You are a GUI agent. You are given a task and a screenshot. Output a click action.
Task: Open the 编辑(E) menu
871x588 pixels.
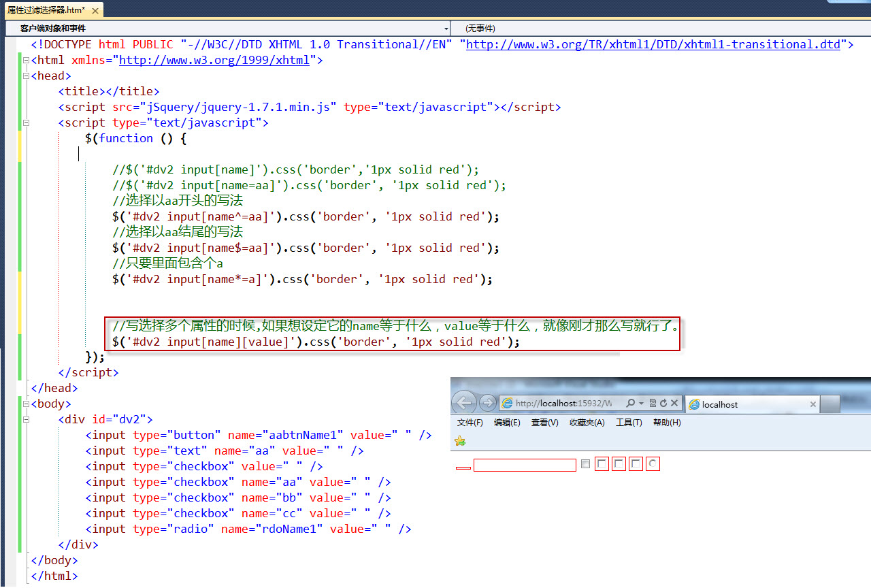pyautogui.click(x=507, y=423)
